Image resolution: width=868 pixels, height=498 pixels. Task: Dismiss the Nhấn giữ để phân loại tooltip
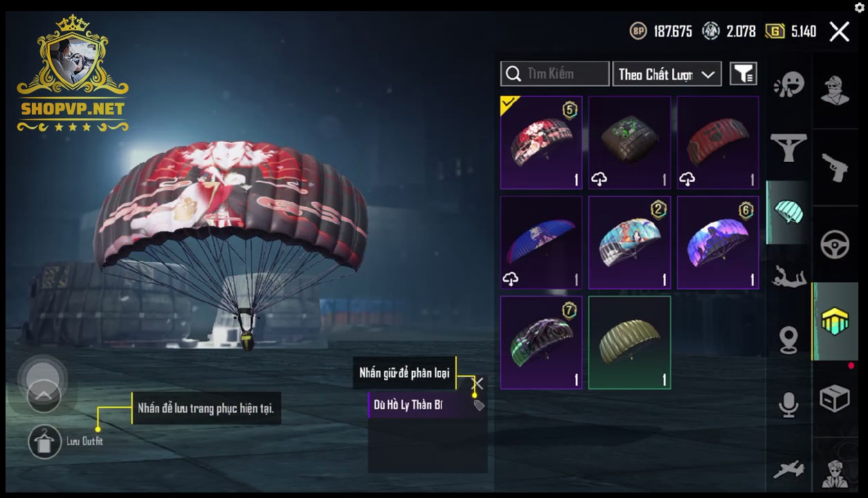[478, 382]
